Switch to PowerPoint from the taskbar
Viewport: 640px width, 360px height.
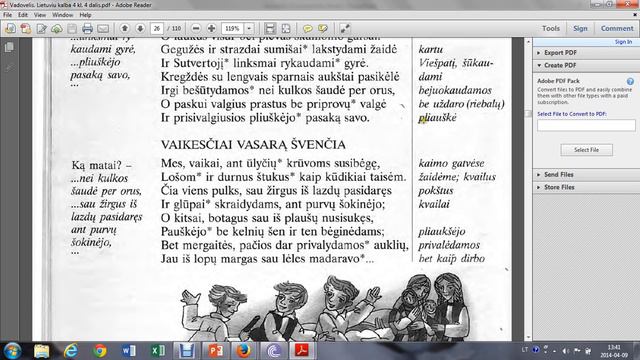click(215, 351)
